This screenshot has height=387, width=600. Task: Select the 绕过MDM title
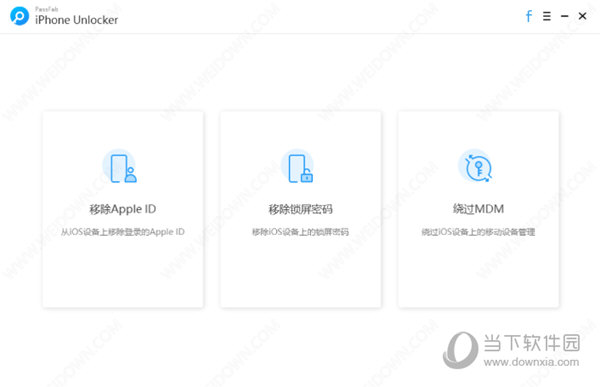point(478,209)
